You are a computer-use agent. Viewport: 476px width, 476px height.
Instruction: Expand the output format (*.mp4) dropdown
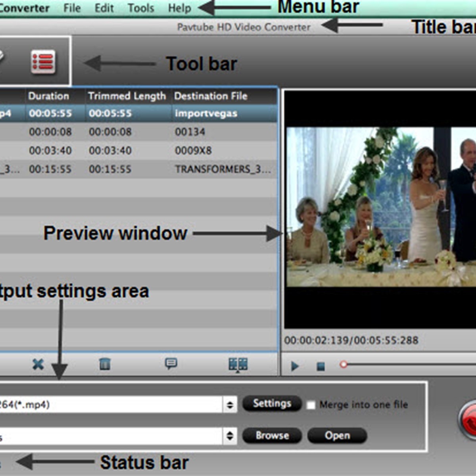tap(230, 405)
